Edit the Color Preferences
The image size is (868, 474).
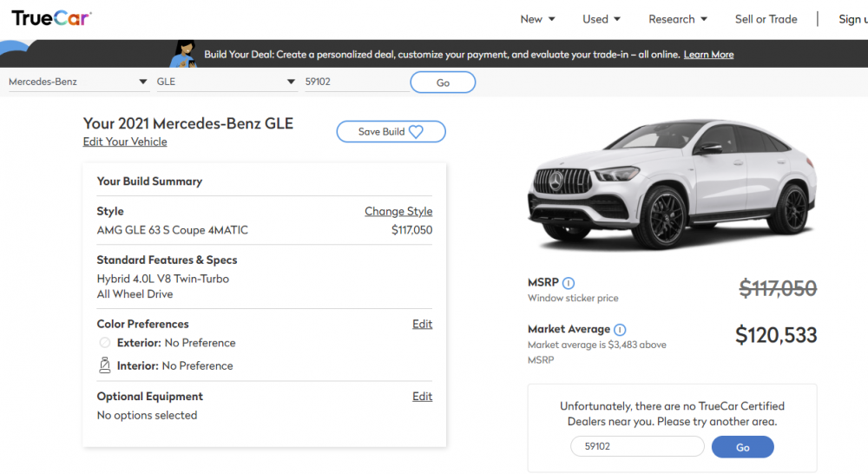tap(422, 324)
